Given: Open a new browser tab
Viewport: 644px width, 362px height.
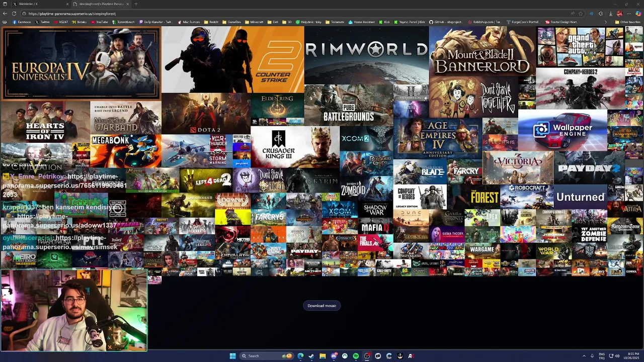Looking at the screenshot, I should [x=136, y=4].
